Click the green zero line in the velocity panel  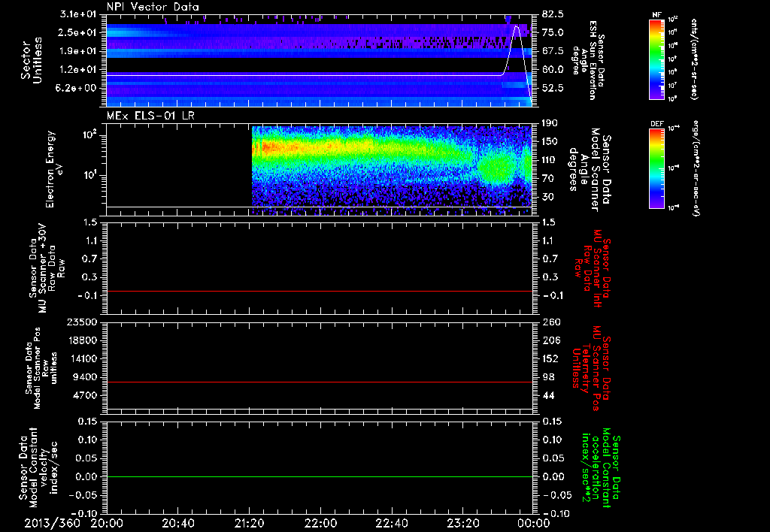click(x=319, y=476)
